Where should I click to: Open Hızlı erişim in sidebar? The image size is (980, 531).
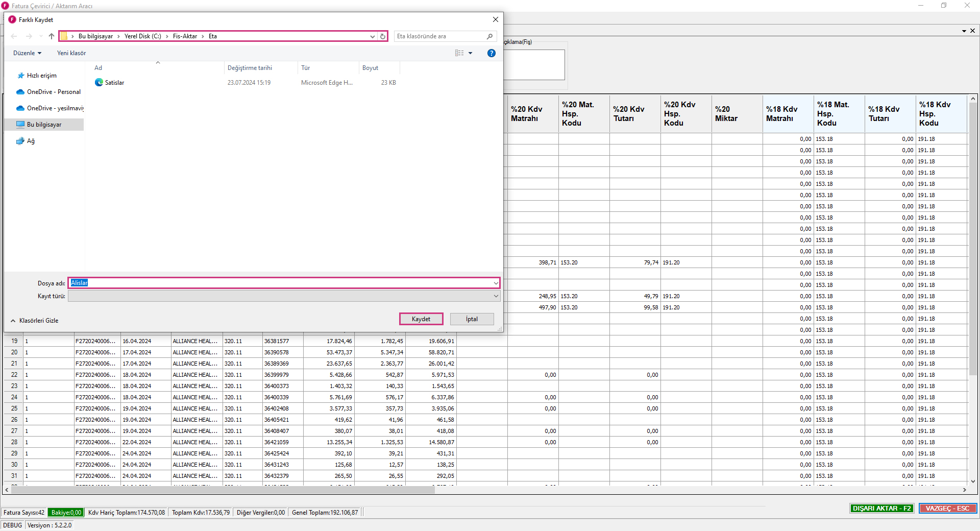[41, 76]
